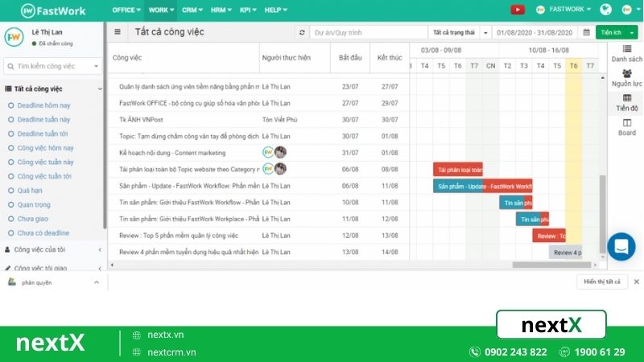Click the globe language icon
This screenshot has width=644, height=362.
point(605,10)
